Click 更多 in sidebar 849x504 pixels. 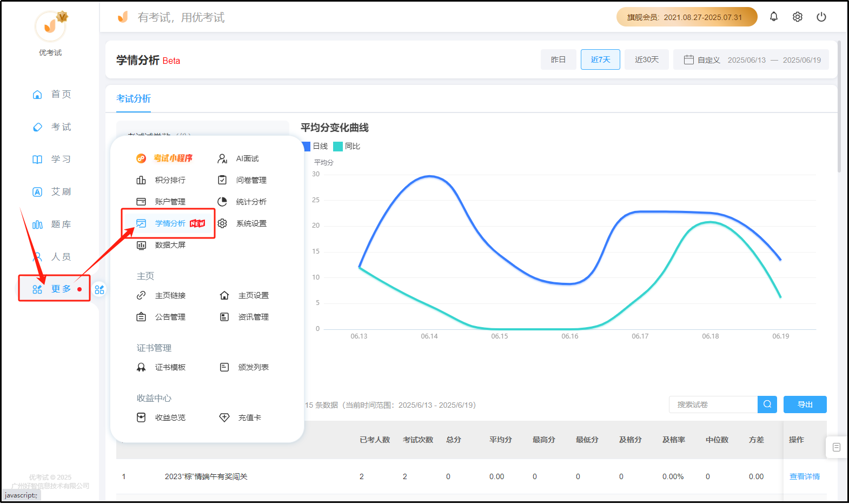tap(54, 289)
